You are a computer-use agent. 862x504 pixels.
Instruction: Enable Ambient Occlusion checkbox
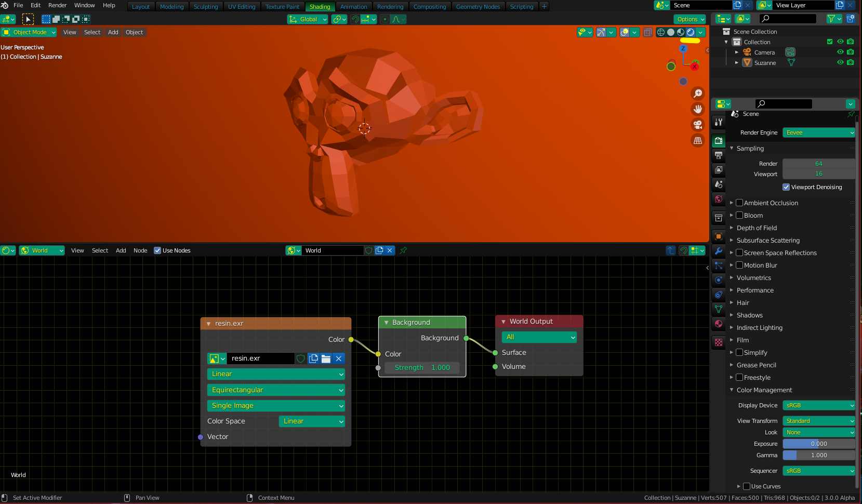click(x=739, y=203)
